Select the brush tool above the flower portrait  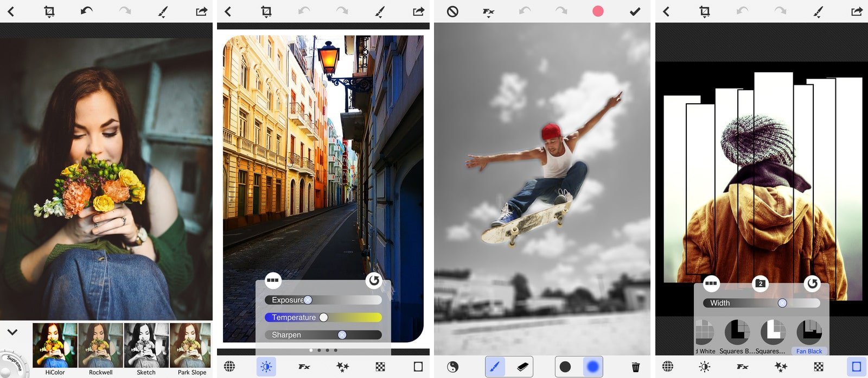point(163,11)
